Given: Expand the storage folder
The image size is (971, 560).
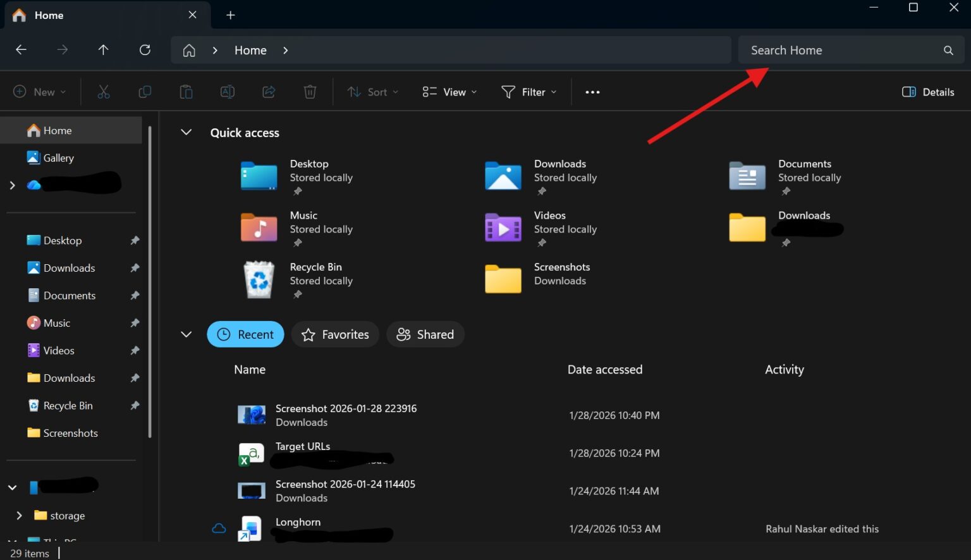Looking at the screenshot, I should point(19,516).
